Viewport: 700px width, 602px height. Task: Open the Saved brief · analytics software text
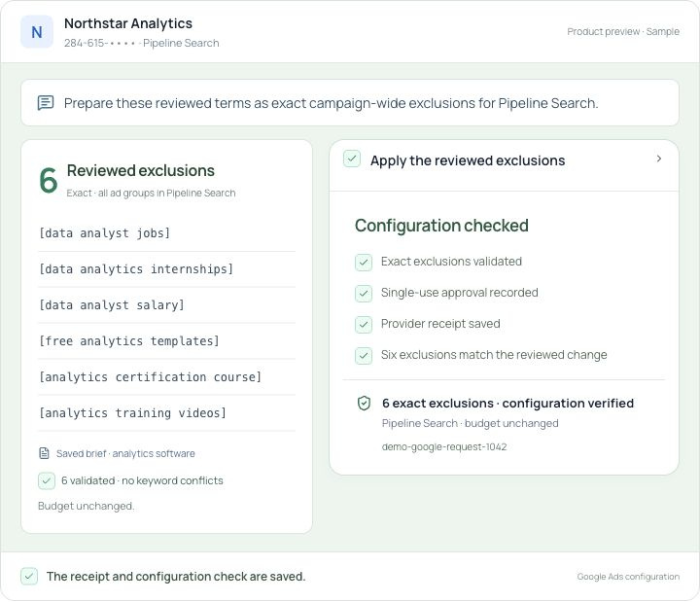pyautogui.click(x=125, y=454)
